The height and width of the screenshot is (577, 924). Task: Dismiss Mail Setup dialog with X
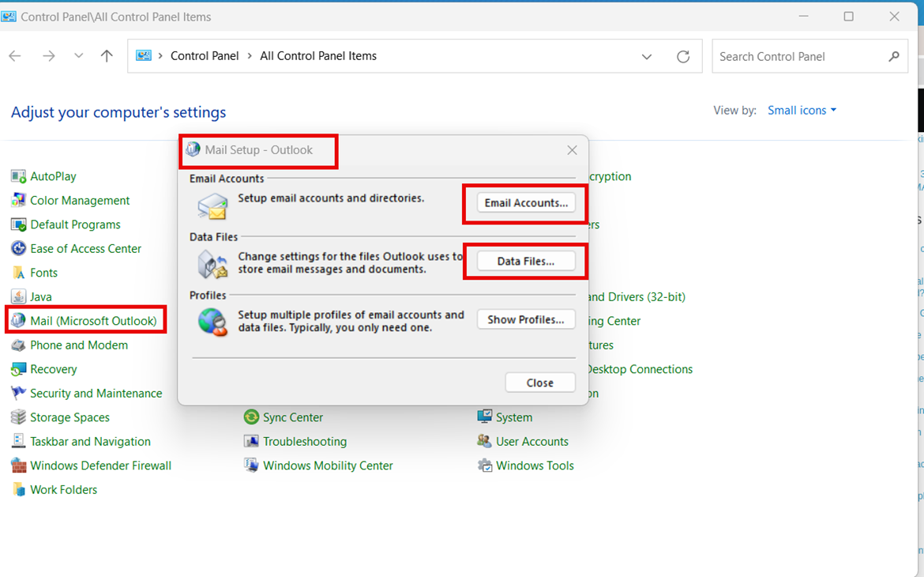[573, 150]
